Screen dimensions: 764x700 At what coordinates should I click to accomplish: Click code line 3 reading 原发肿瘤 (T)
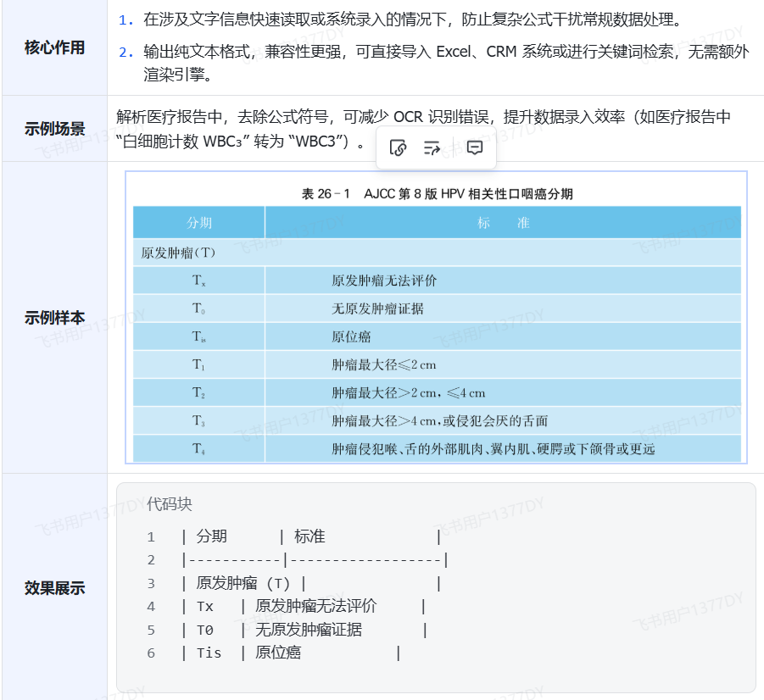(311, 583)
